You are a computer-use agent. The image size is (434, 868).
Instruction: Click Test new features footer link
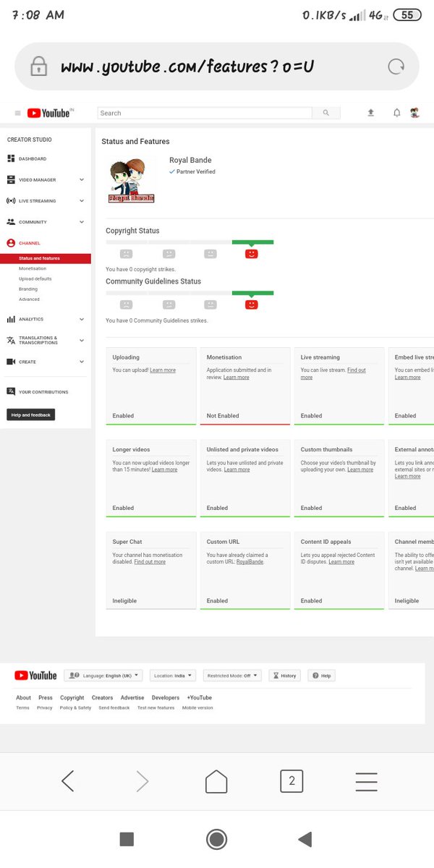156,707
